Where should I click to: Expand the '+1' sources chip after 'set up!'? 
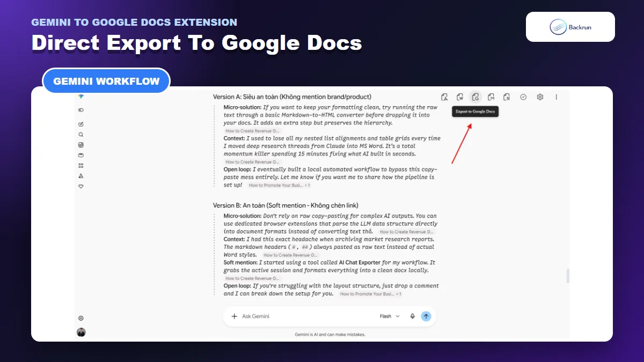coord(308,185)
